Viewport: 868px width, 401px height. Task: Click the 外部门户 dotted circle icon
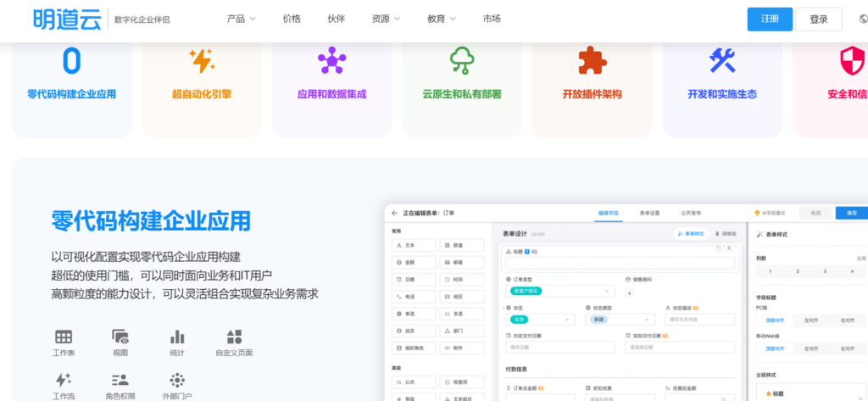click(x=177, y=380)
